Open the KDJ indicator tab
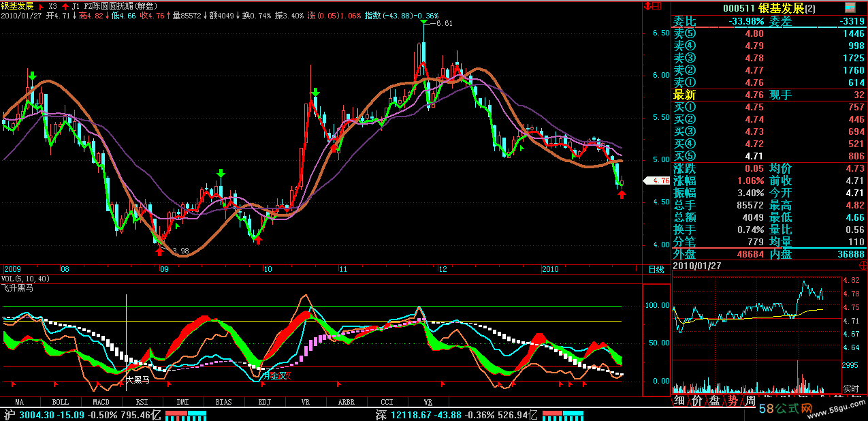This screenshot has width=868, height=421. coord(264,402)
